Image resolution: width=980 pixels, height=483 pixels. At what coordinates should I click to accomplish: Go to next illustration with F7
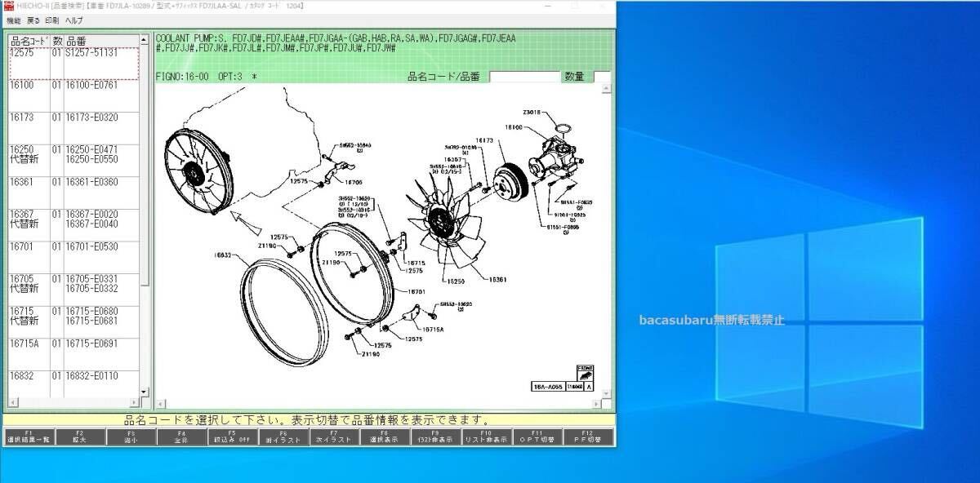334,436
